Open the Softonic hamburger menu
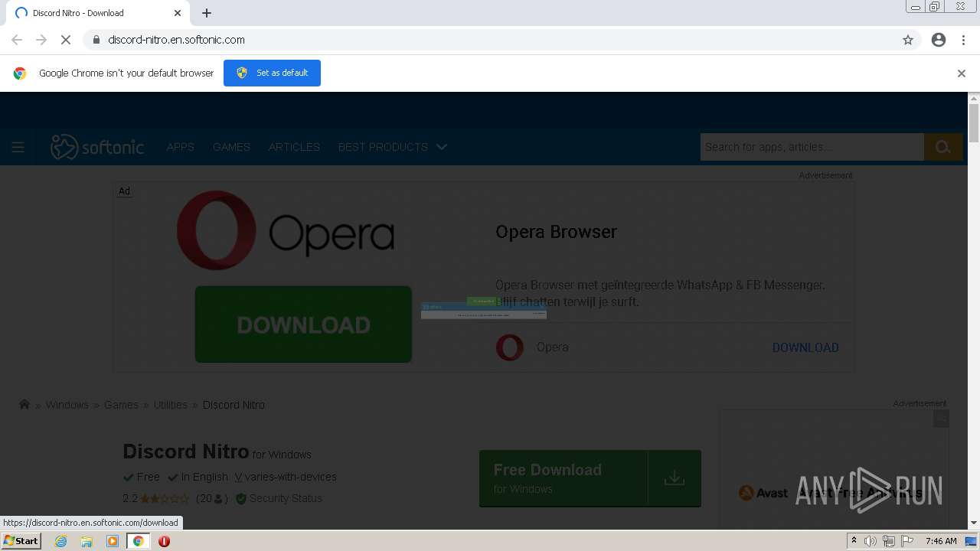The width and height of the screenshot is (980, 551). 18,147
